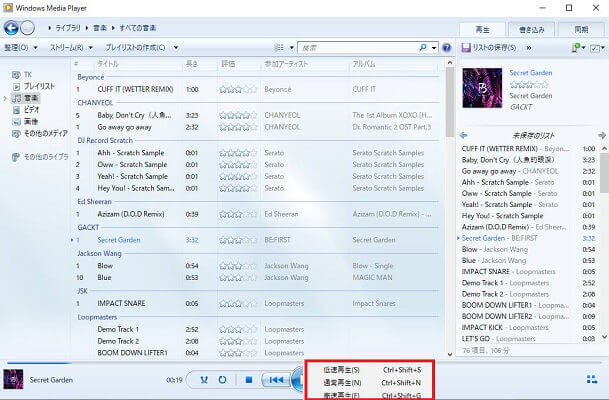Click リストの保存(S) button
The width and height of the screenshot is (609, 400).
[x=489, y=48]
